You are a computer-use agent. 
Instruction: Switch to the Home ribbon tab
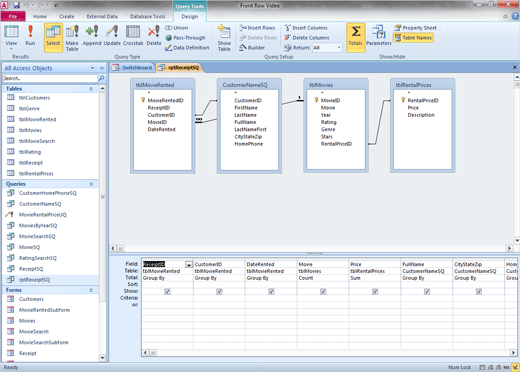click(40, 16)
